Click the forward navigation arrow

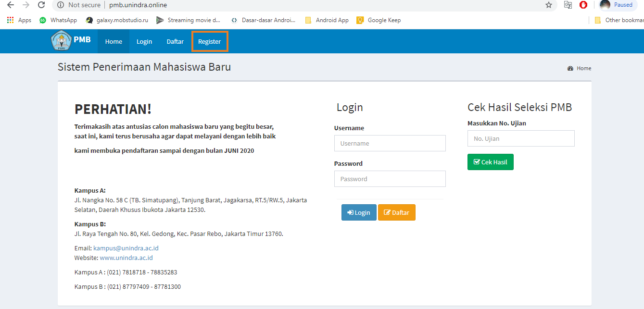tap(25, 5)
